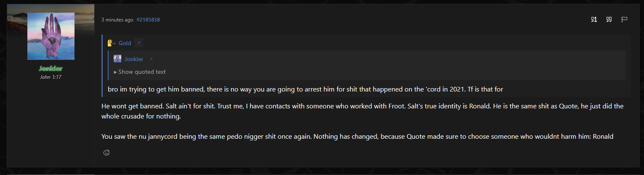Click Jonkler's small avatar inside the nested quote

pos(117,59)
